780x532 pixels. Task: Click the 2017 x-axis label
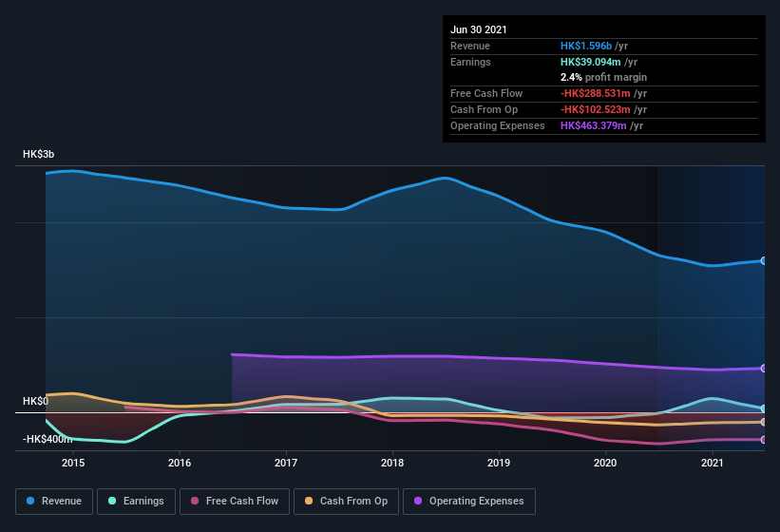point(286,463)
